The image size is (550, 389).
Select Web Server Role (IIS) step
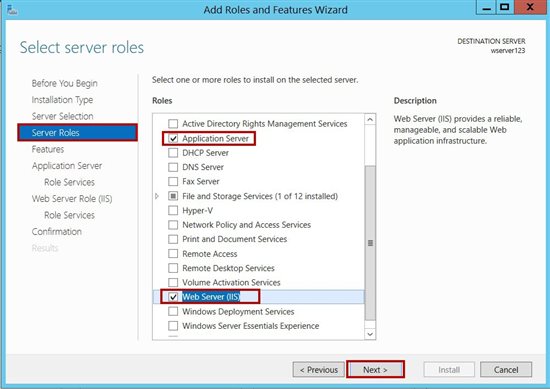click(x=72, y=199)
